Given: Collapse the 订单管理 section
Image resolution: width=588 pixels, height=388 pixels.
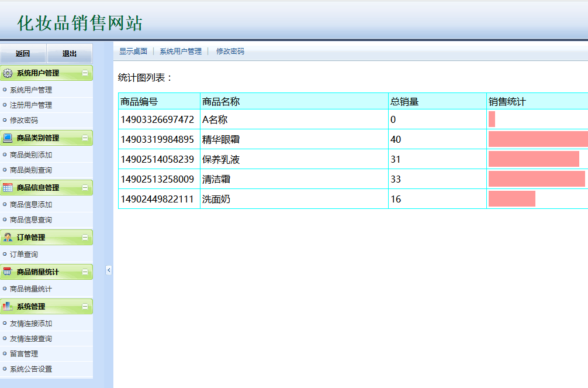Looking at the screenshot, I should tap(85, 238).
